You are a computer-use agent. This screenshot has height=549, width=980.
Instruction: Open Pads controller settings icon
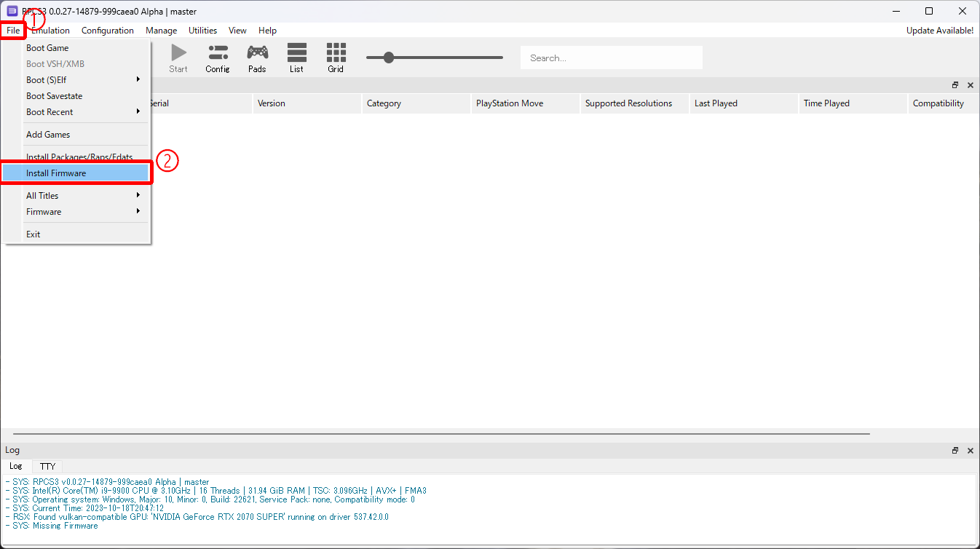click(x=257, y=52)
